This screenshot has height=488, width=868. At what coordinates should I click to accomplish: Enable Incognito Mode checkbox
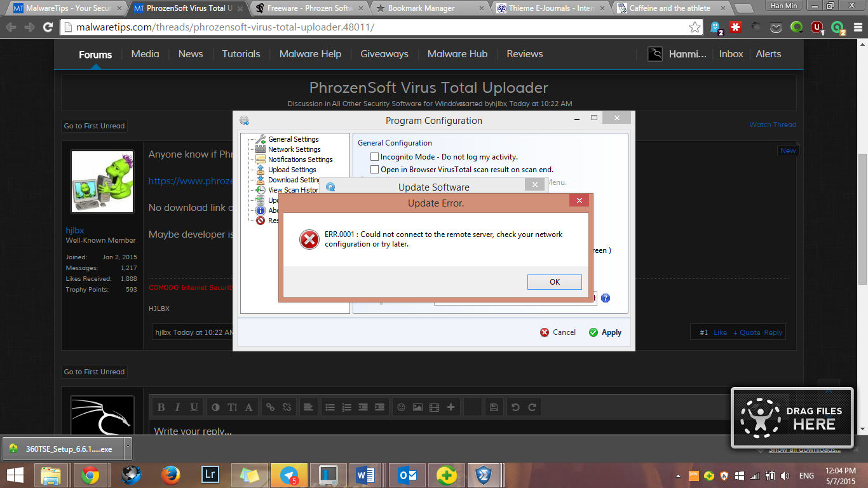coord(375,156)
